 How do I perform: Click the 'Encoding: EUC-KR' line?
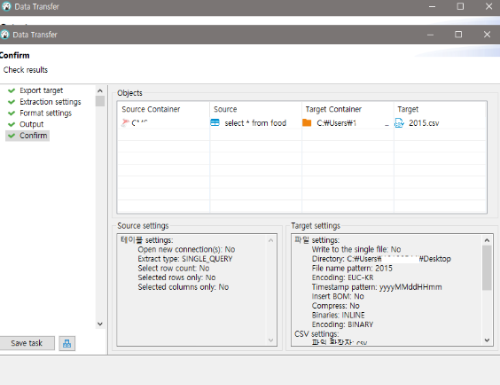[x=342, y=277]
